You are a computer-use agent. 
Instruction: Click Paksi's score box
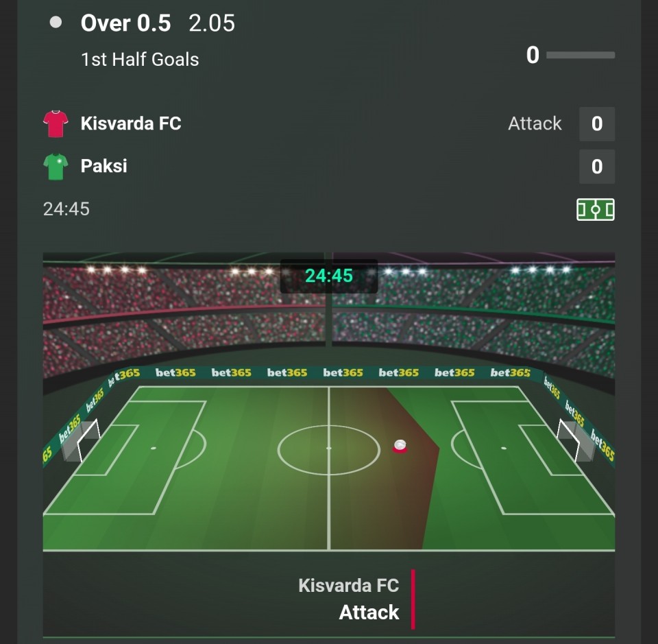tap(596, 167)
